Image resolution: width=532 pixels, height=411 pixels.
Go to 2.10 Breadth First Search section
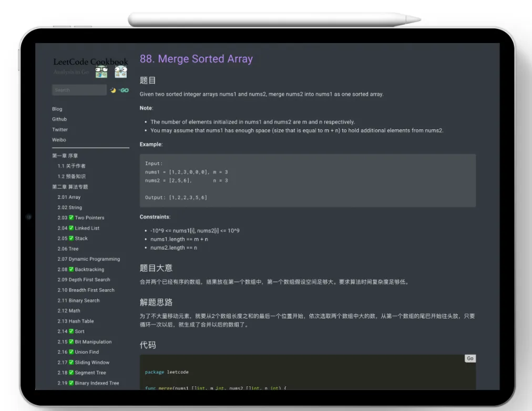[86, 290]
